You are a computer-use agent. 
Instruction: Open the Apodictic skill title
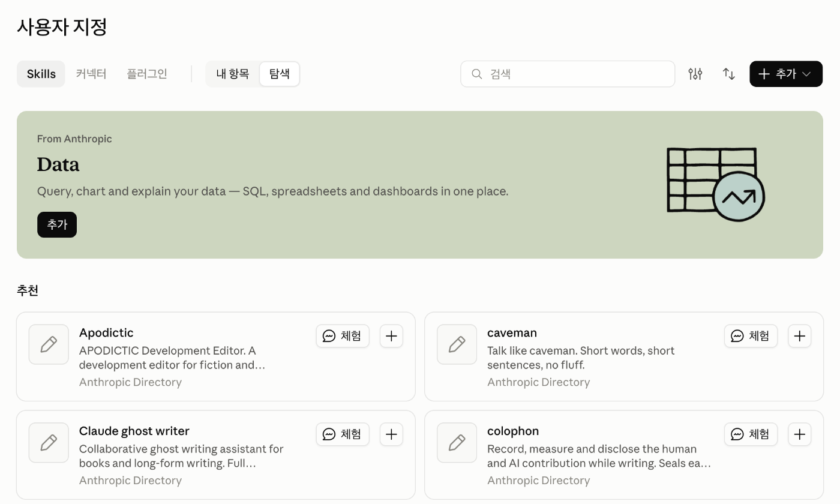106,333
